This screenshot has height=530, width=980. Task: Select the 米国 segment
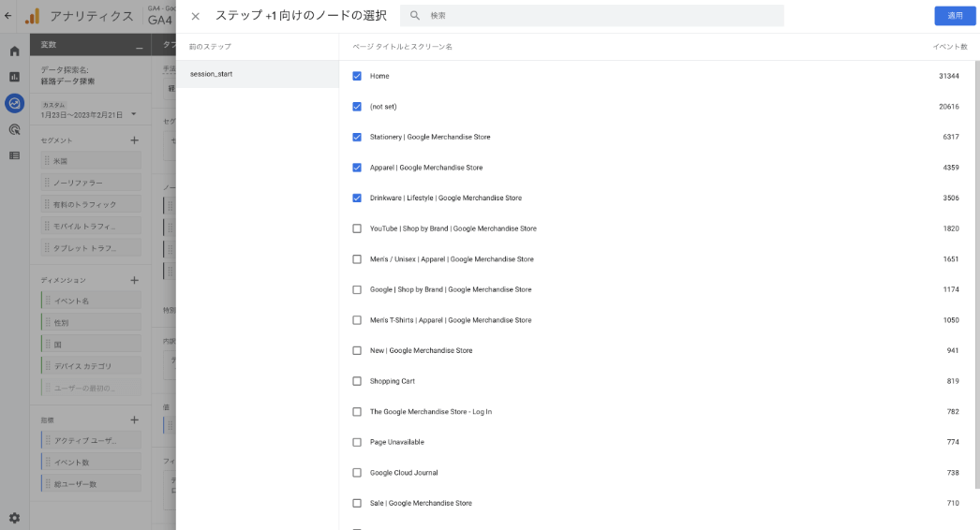(91, 161)
